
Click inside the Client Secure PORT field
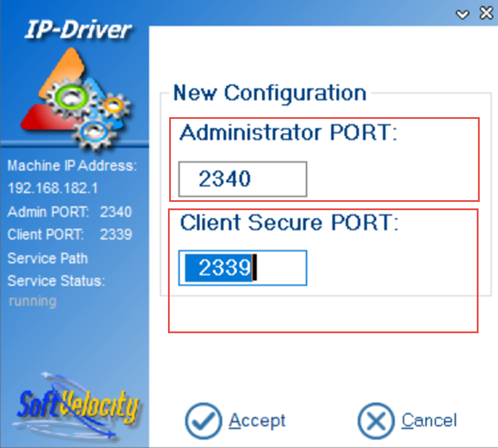point(243,268)
